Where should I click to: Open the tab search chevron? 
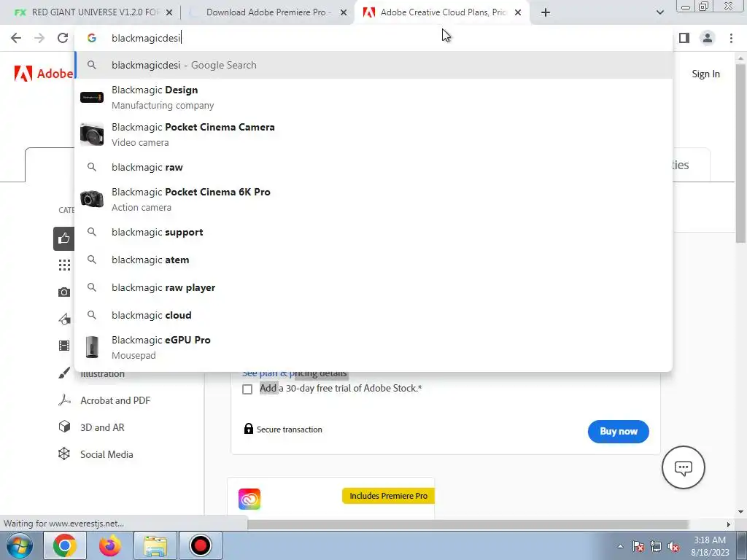[x=659, y=12]
